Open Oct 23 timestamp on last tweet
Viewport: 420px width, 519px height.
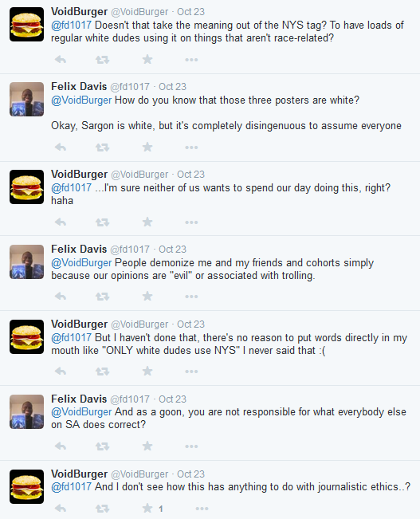(191, 474)
